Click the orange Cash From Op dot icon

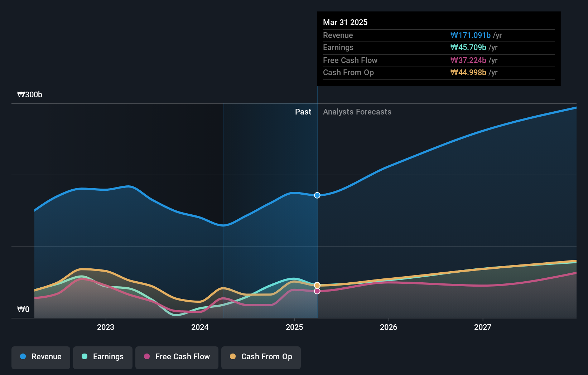(233, 357)
